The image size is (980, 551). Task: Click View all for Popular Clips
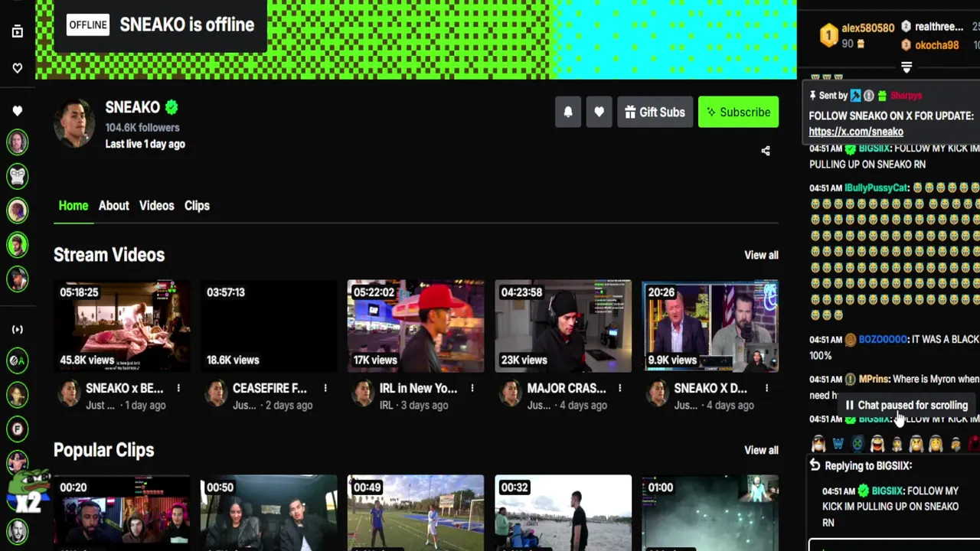click(761, 450)
